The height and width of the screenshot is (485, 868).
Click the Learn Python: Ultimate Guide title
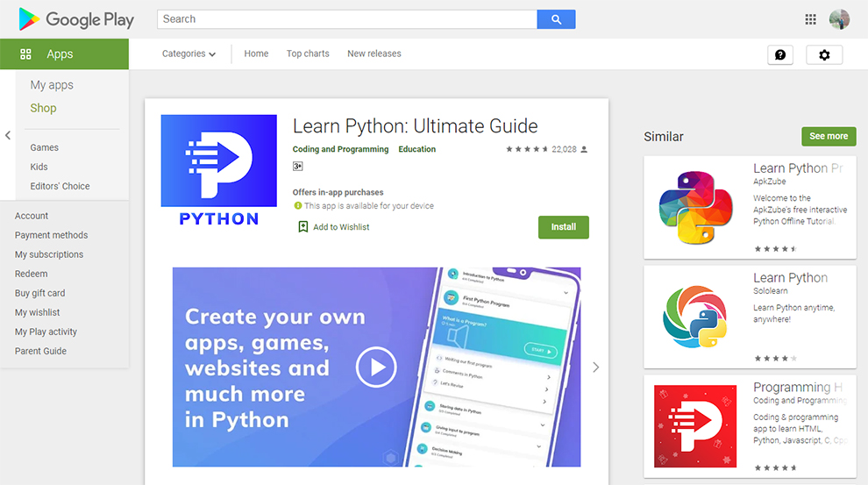[416, 126]
